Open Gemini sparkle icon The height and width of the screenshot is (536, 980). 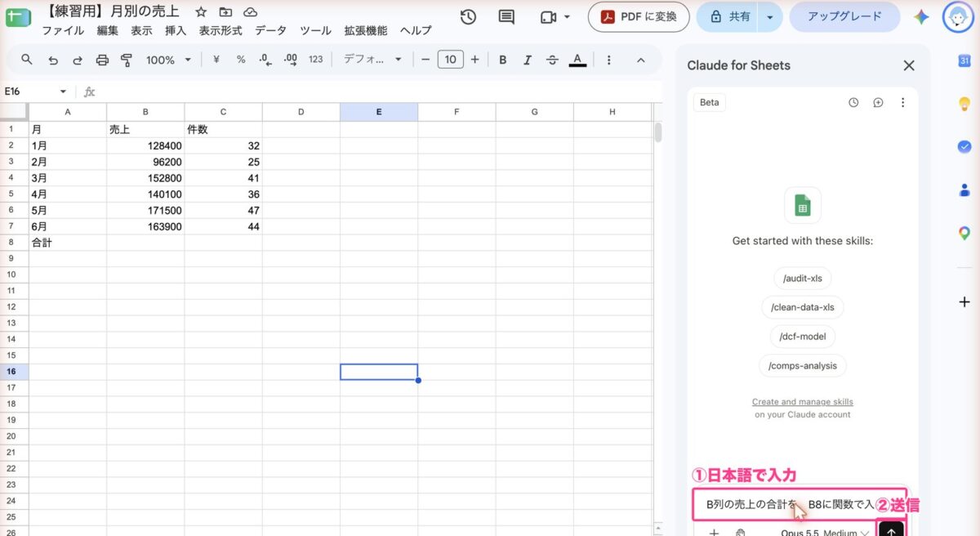click(x=921, y=17)
